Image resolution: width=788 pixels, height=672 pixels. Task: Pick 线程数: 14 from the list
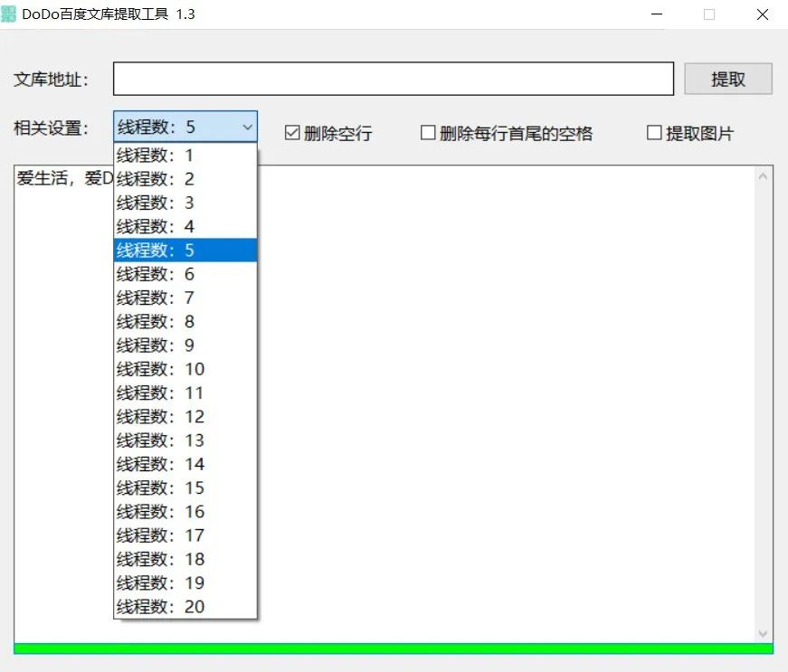pos(185,464)
